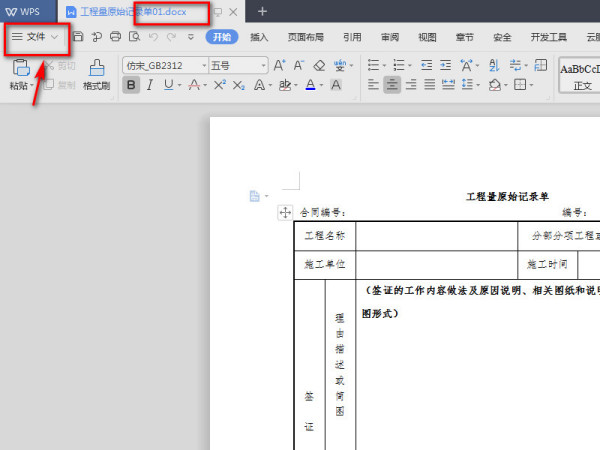Open the 页面布局 tab
Viewport: 600px width, 450px height.
306,37
